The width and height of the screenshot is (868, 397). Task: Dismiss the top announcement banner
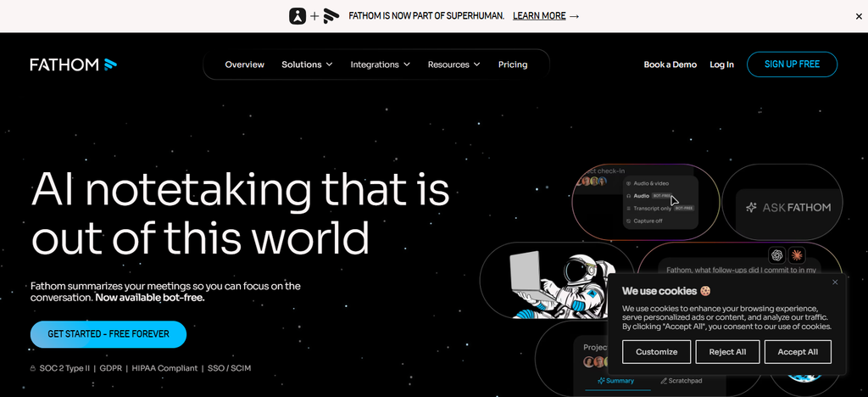[x=859, y=17]
